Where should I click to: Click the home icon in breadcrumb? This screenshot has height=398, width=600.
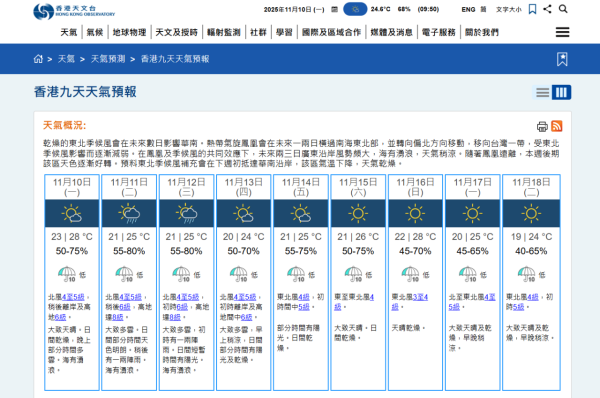(38, 59)
